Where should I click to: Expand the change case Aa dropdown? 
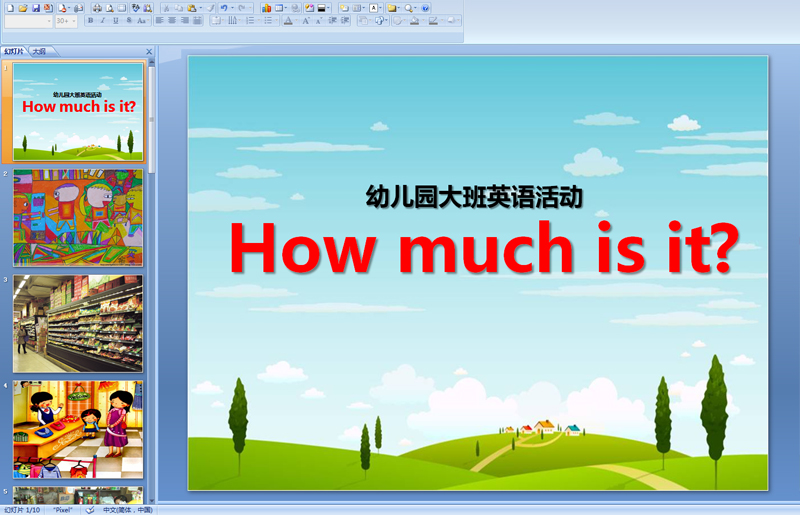pos(148,20)
